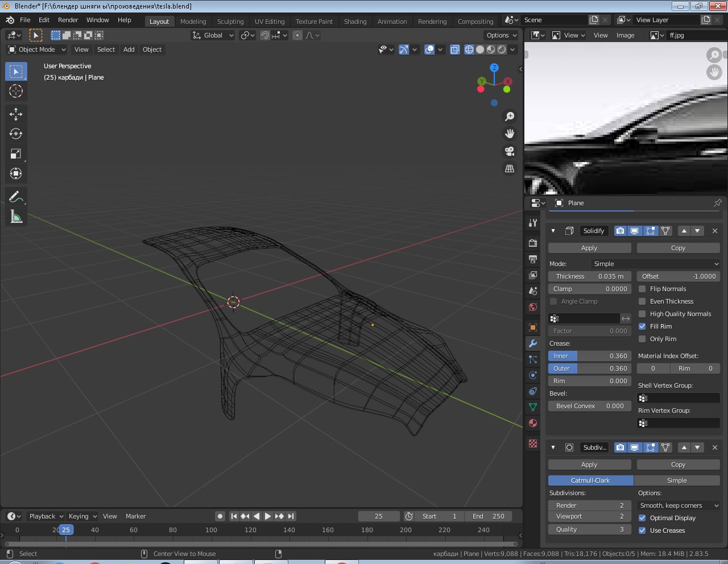Viewport: 728px width, 564px height.
Task: Open the Playback dropdown in timeline
Action: coord(46,516)
